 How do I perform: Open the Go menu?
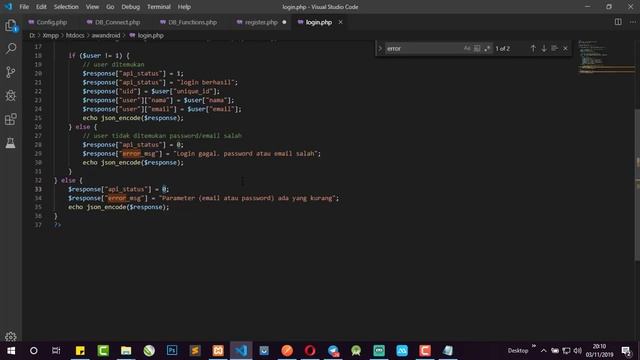pyautogui.click(x=110, y=7)
